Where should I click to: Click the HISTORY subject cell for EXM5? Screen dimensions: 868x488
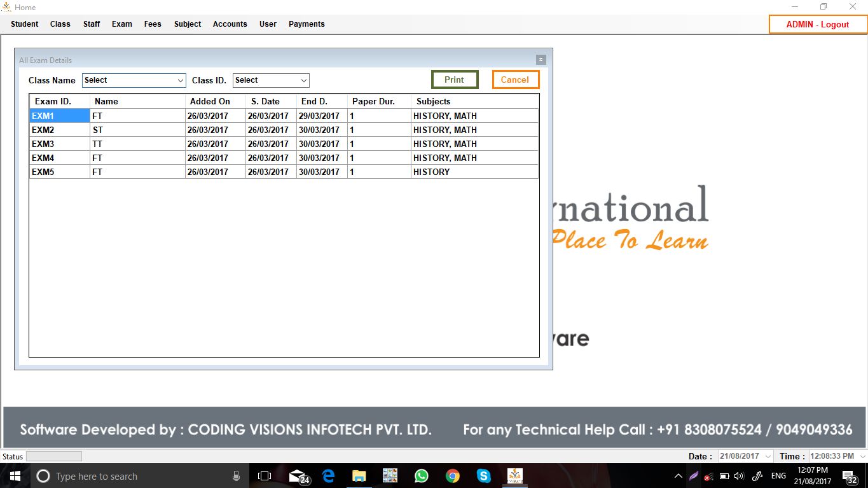point(474,172)
